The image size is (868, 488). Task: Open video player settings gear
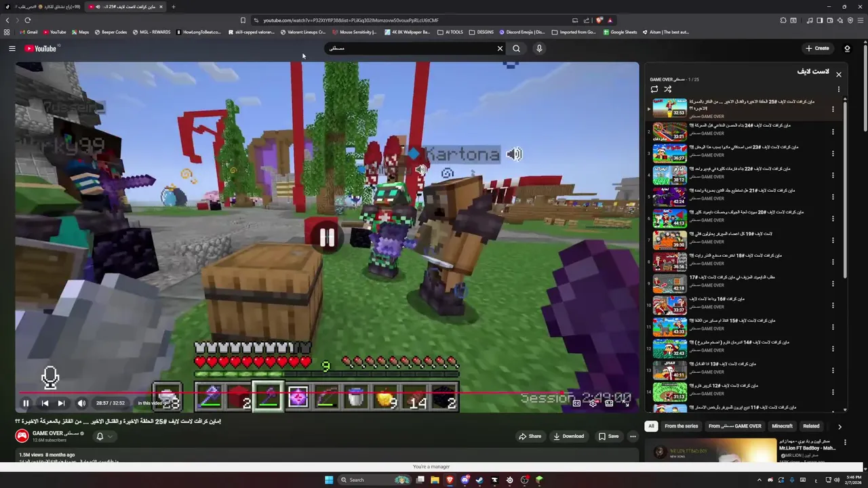(x=593, y=403)
